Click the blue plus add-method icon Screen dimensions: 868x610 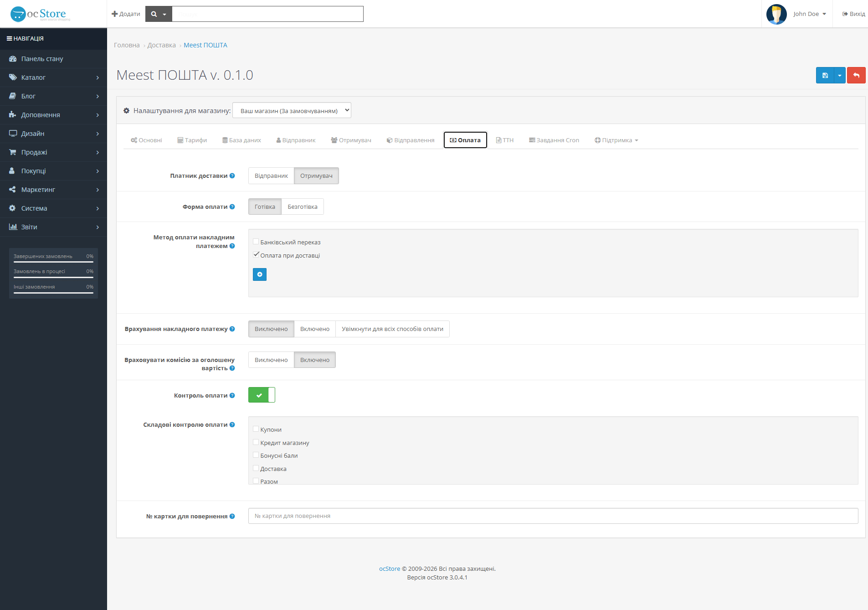pyautogui.click(x=260, y=274)
